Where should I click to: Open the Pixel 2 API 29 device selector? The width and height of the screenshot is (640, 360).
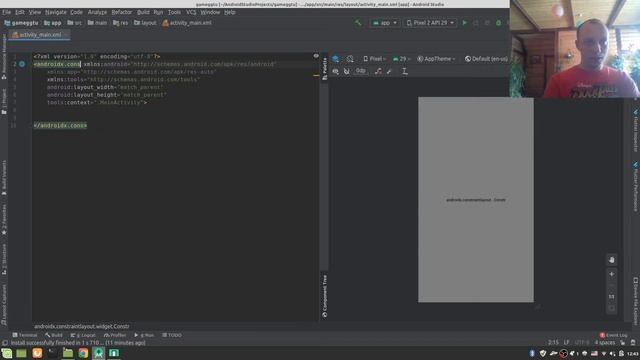[x=431, y=23]
